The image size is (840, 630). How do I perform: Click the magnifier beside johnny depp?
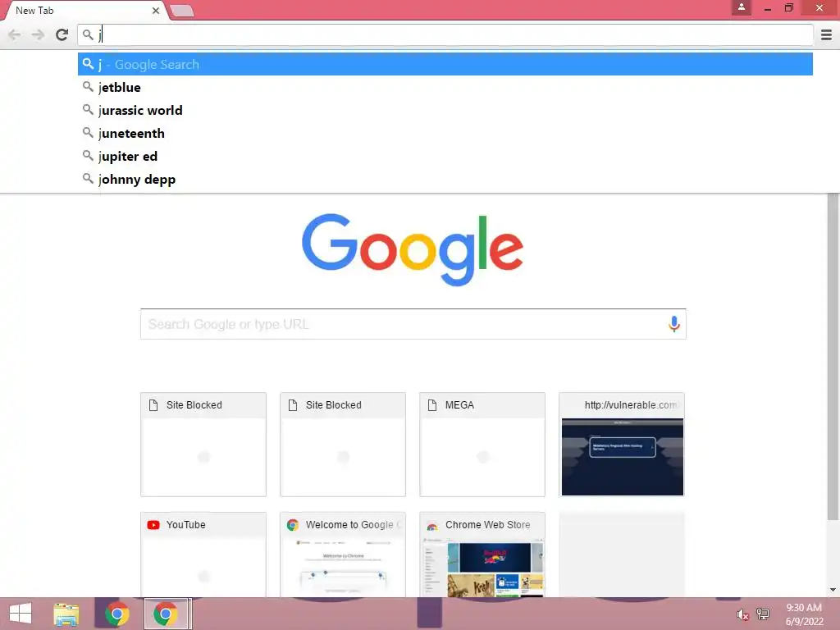click(x=88, y=178)
